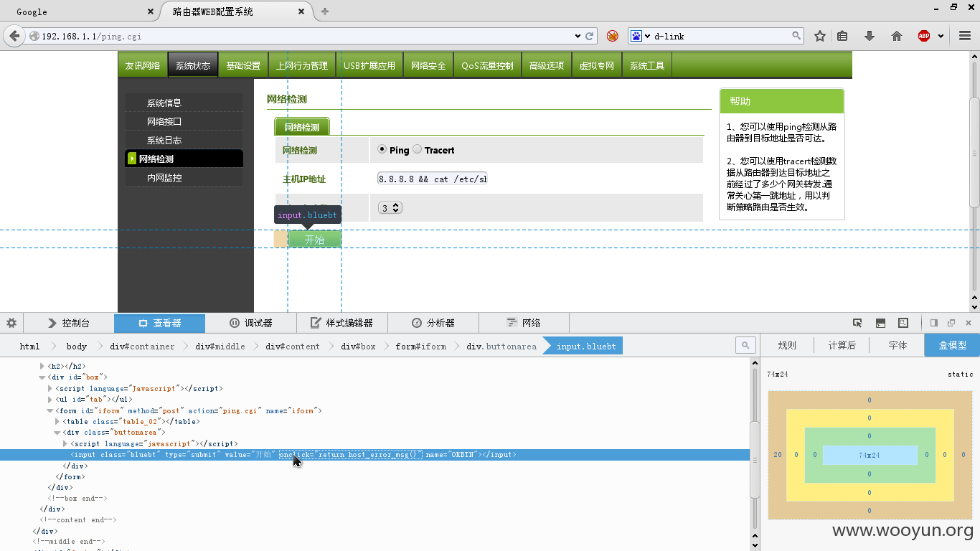This screenshot has width=980, height=551.
Task: Detach devtools into separate window icon
Action: coord(951,323)
